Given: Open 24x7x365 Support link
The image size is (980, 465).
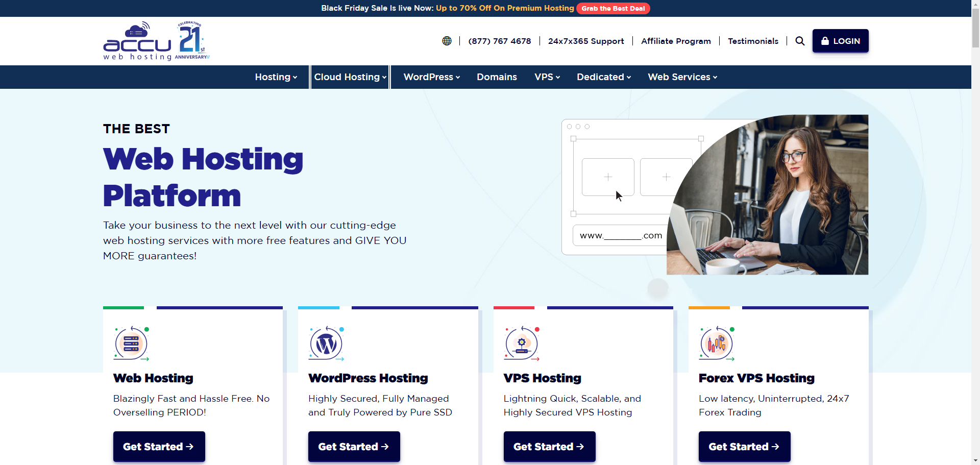Looking at the screenshot, I should [586, 41].
